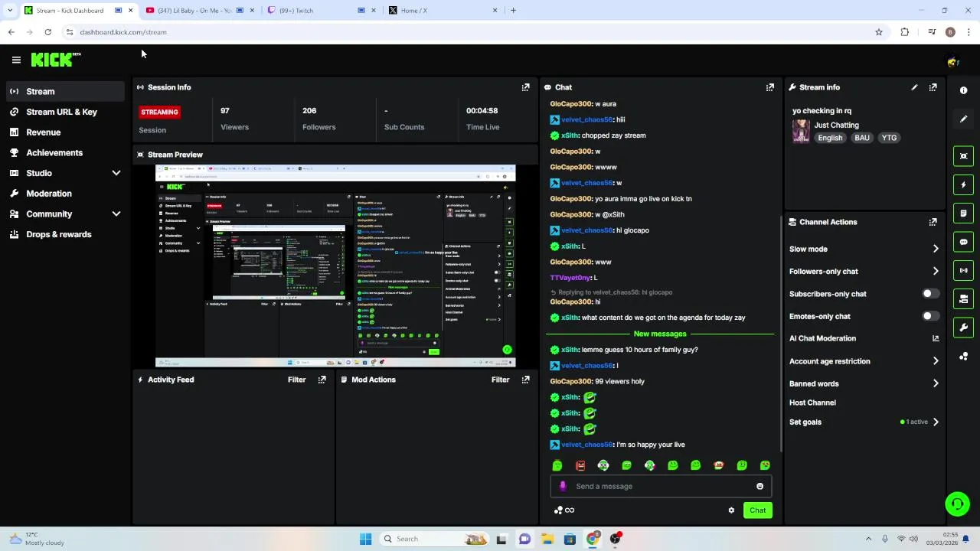Toggle the broadcast signal widget in right sidebar
This screenshot has width=980, height=551.
click(x=963, y=270)
